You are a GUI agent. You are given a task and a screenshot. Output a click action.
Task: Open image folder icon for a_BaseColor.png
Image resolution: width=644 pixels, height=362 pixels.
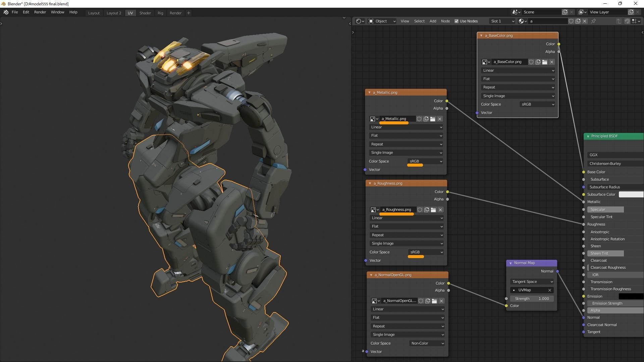click(545, 62)
